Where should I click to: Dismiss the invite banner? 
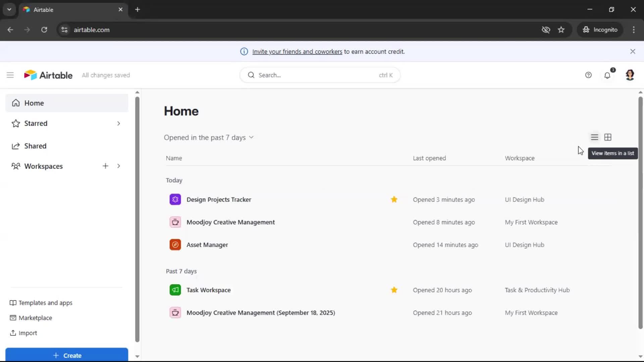pyautogui.click(x=633, y=52)
